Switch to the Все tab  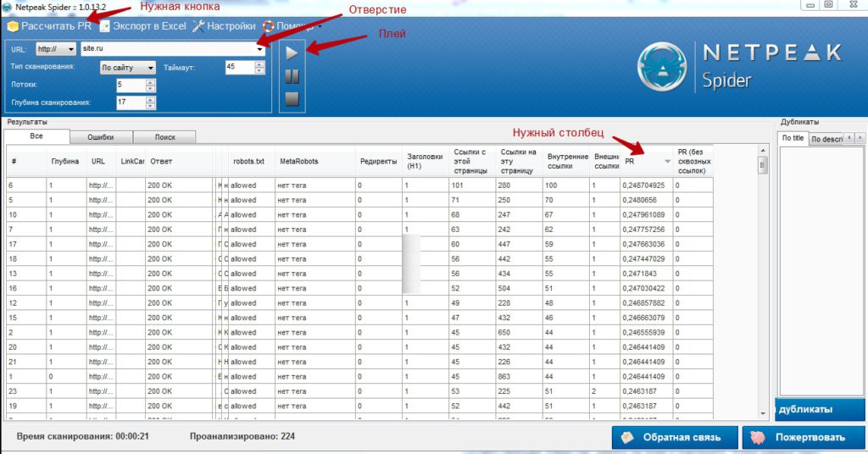coord(36,136)
